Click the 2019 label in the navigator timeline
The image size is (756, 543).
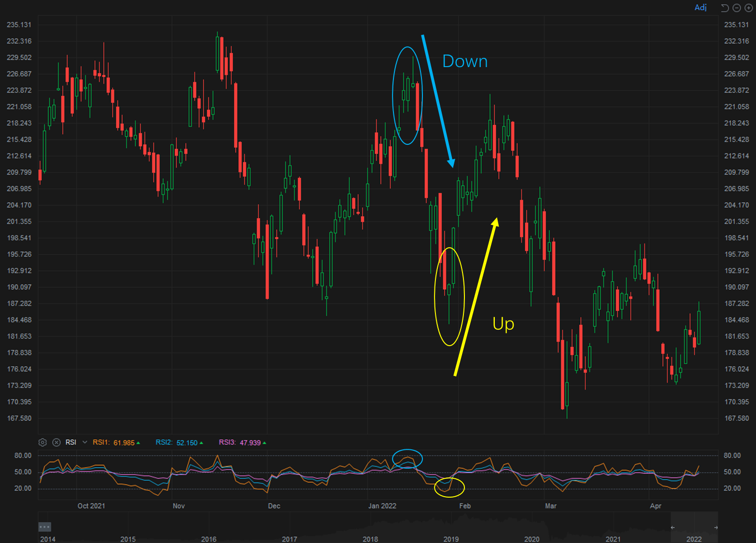coord(451,539)
